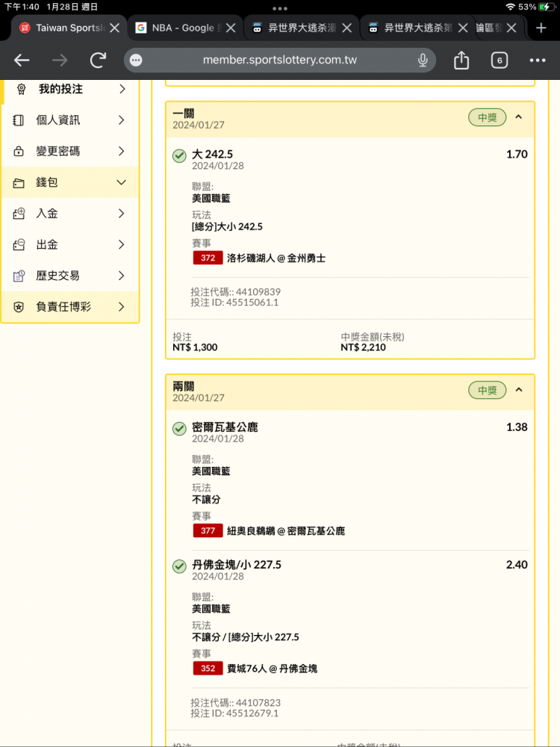Click the 負責任博彩 shield icon
Image resolution: width=560 pixels, height=747 pixels.
(18, 307)
